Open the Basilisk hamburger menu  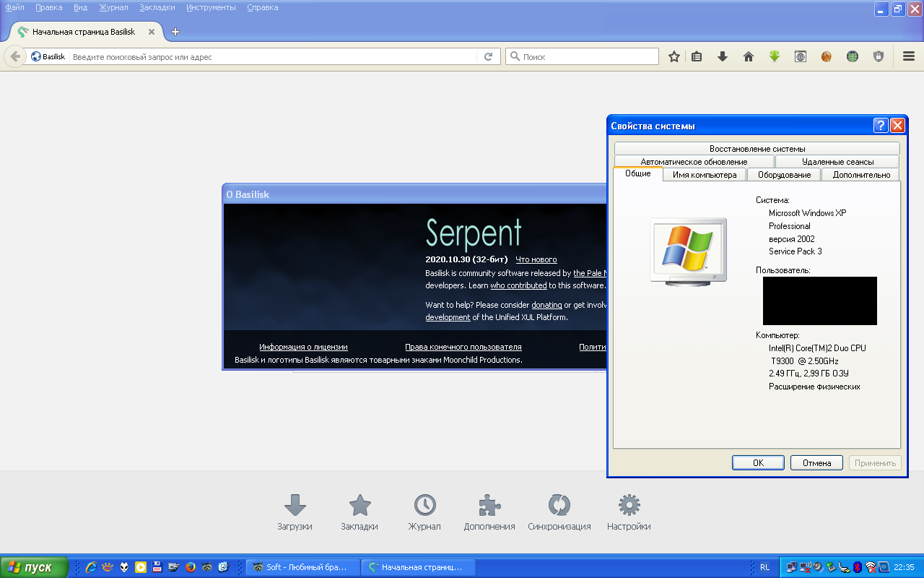click(x=909, y=56)
